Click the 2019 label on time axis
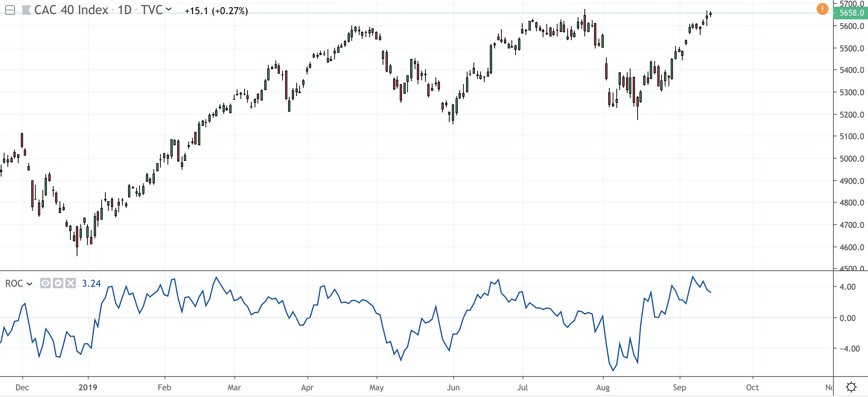The width and height of the screenshot is (868, 397). [x=88, y=387]
